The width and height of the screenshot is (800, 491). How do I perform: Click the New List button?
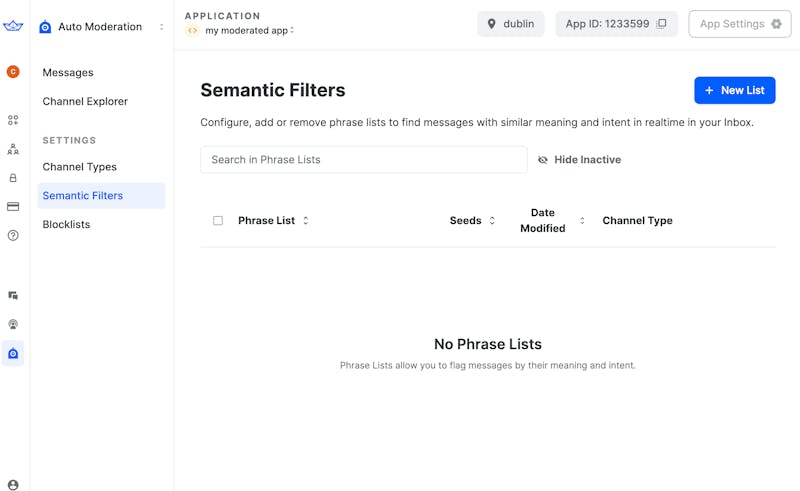[734, 90]
